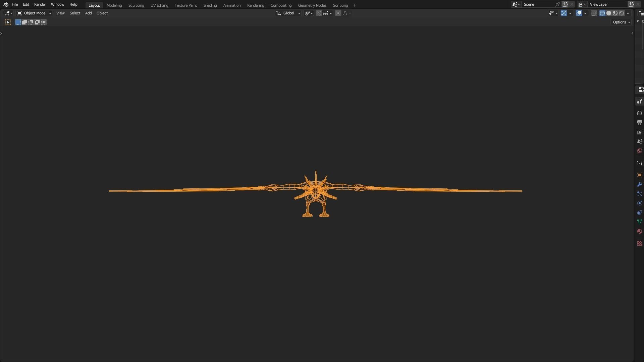Image resolution: width=644 pixels, height=362 pixels.
Task: Choose the Invert selection mode icon
Action: click(x=37, y=22)
